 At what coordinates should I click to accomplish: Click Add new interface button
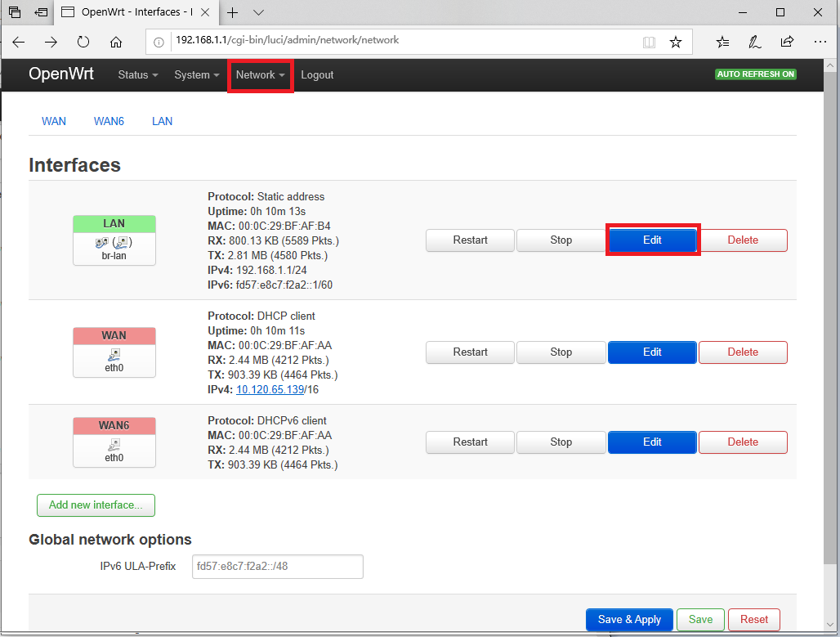pyautogui.click(x=96, y=505)
